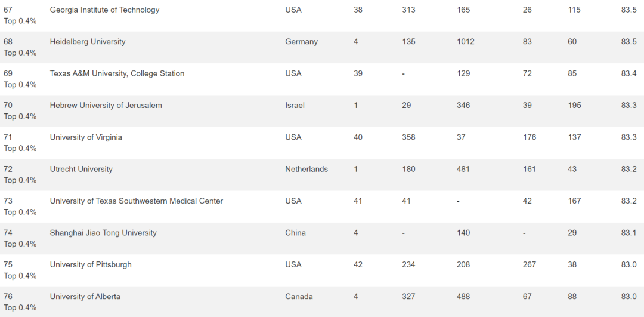The image size is (644, 317).
Task: Select University of Alberta name
Action: pyautogui.click(x=85, y=297)
